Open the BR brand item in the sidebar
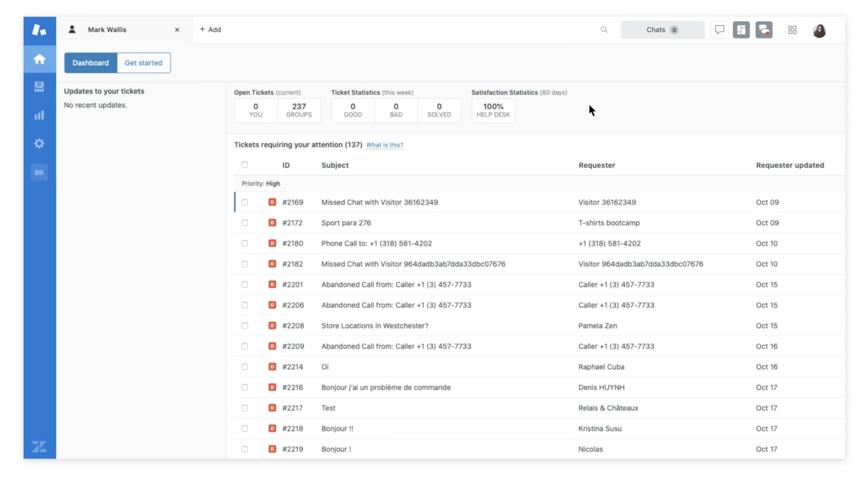 39,172
